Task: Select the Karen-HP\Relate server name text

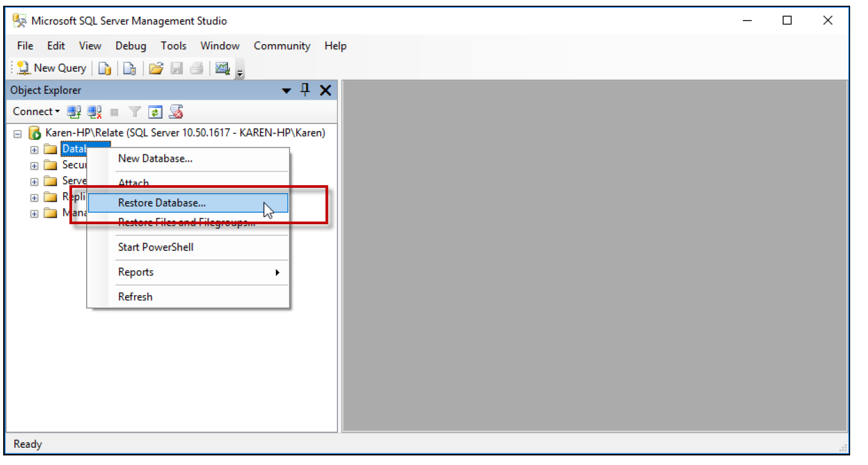Action: (185, 133)
